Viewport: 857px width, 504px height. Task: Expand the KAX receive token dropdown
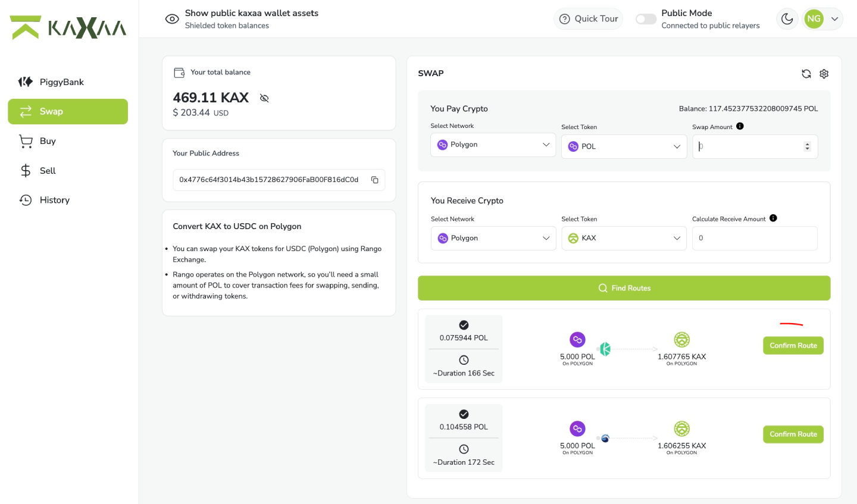pyautogui.click(x=624, y=238)
